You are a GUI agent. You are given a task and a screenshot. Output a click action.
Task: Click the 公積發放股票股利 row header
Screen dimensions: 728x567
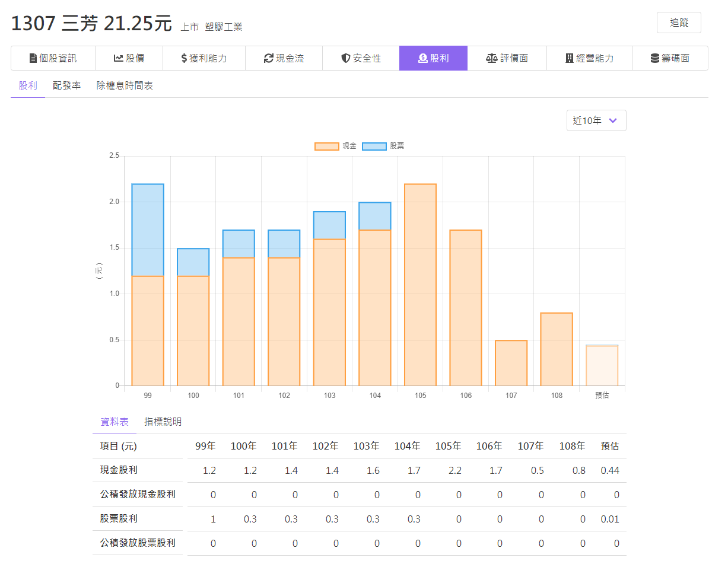[138, 543]
